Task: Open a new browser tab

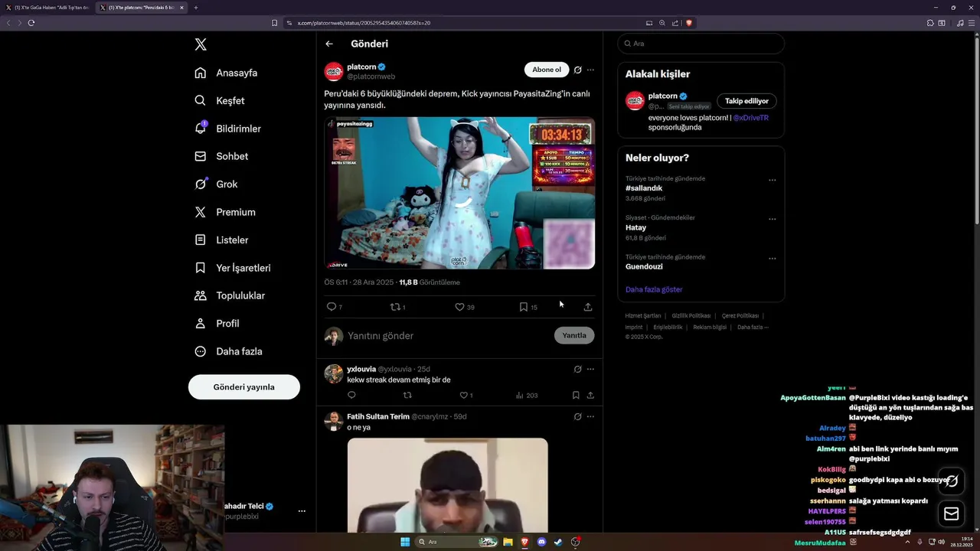Action: click(196, 8)
